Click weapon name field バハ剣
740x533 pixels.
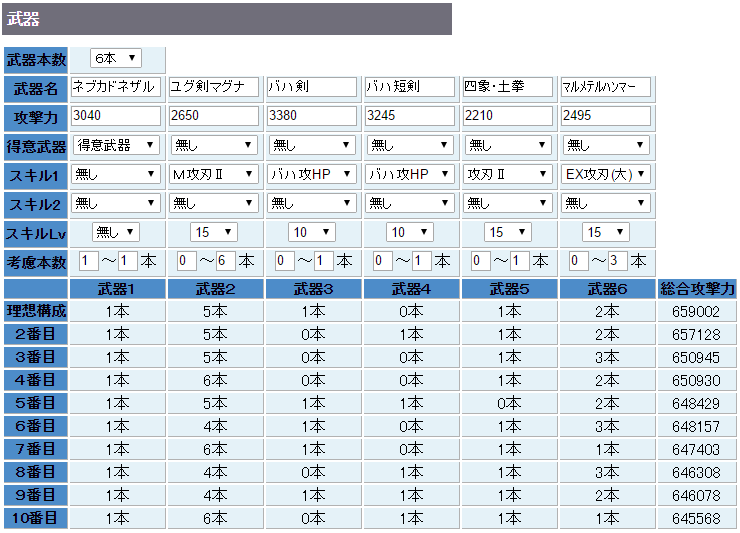coord(312,87)
